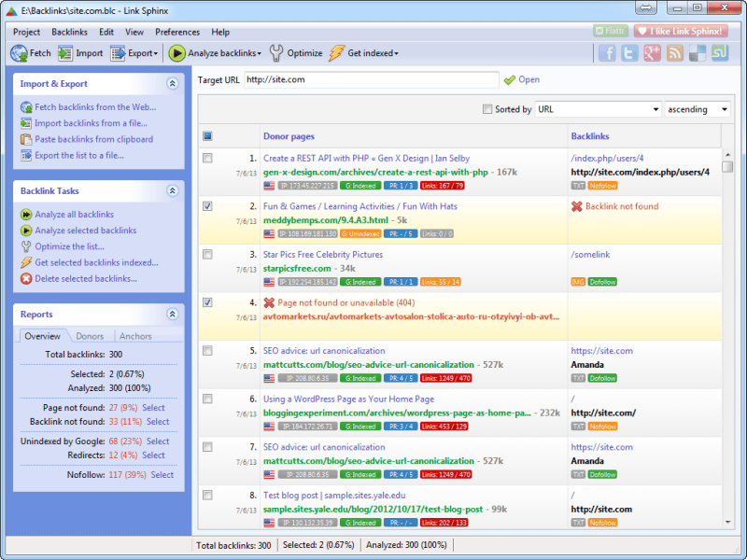Collapse the Import & Export panel
The height and width of the screenshot is (560, 747).
point(173,84)
